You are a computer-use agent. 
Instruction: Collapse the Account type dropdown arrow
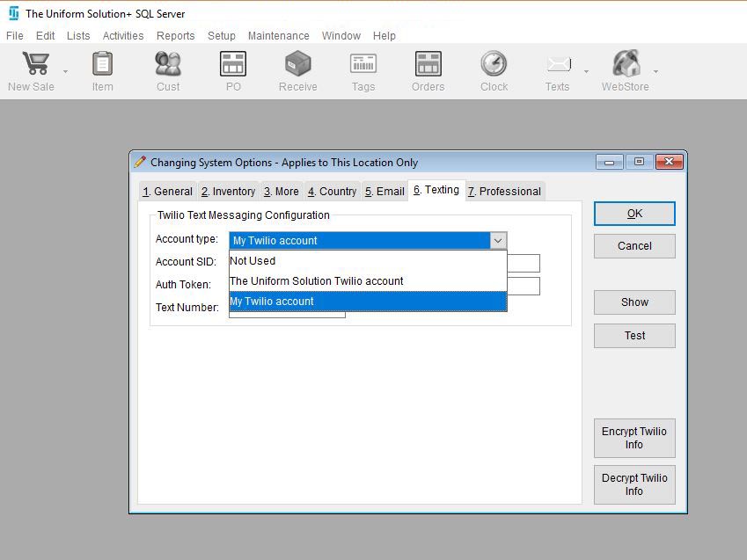(498, 241)
